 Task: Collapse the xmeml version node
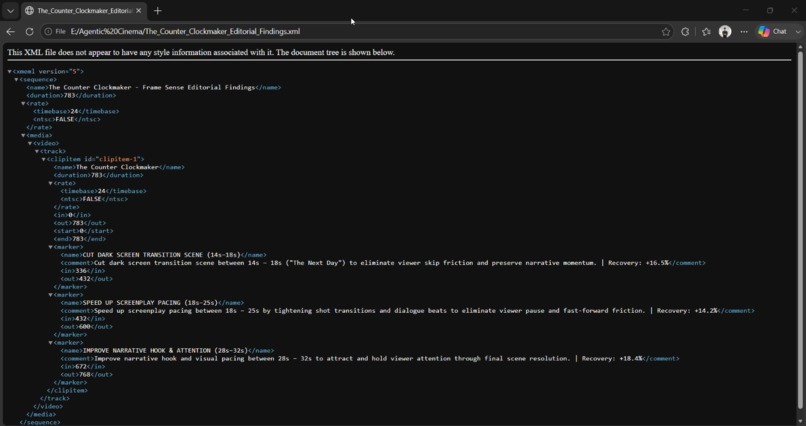[x=10, y=71]
